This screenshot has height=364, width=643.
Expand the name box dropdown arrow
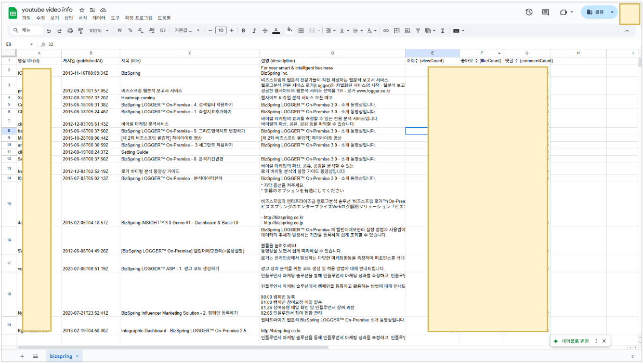(31, 44)
